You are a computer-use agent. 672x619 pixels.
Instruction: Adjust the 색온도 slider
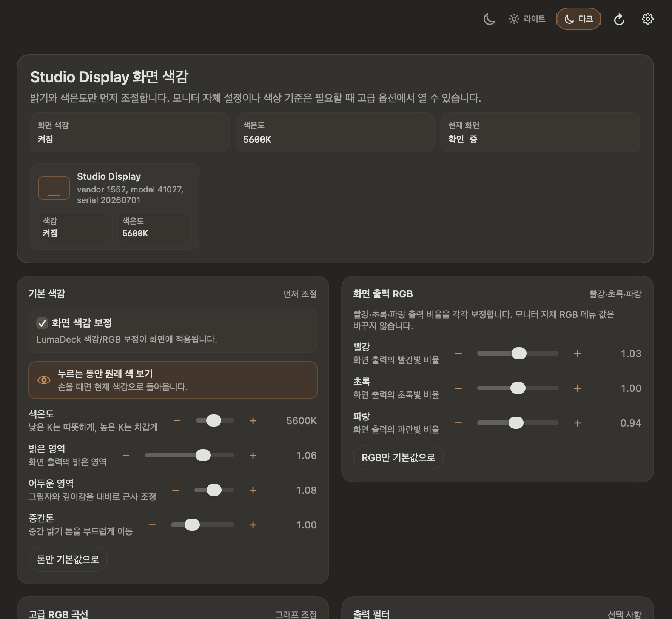215,420
